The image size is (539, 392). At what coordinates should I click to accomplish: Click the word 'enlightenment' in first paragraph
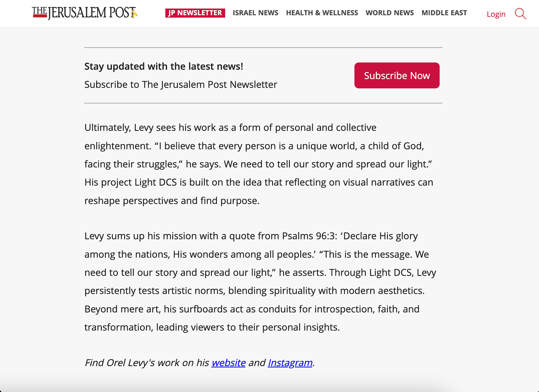click(x=118, y=146)
